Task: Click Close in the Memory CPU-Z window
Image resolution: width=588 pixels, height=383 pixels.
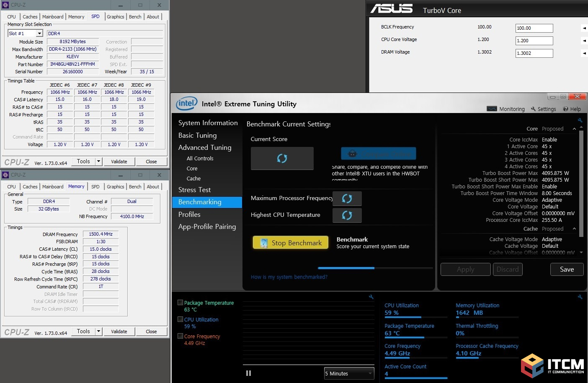Action: [151, 332]
